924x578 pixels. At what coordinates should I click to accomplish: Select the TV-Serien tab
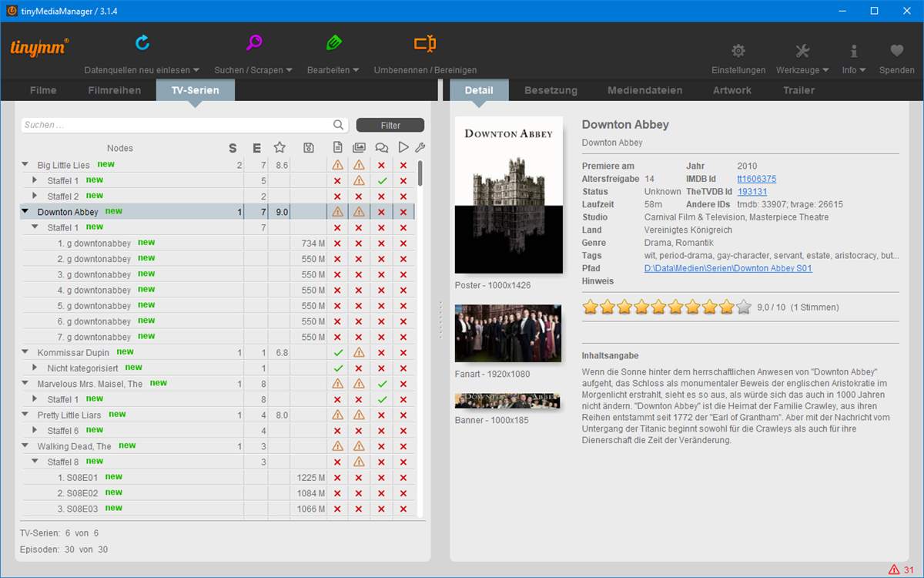(195, 90)
